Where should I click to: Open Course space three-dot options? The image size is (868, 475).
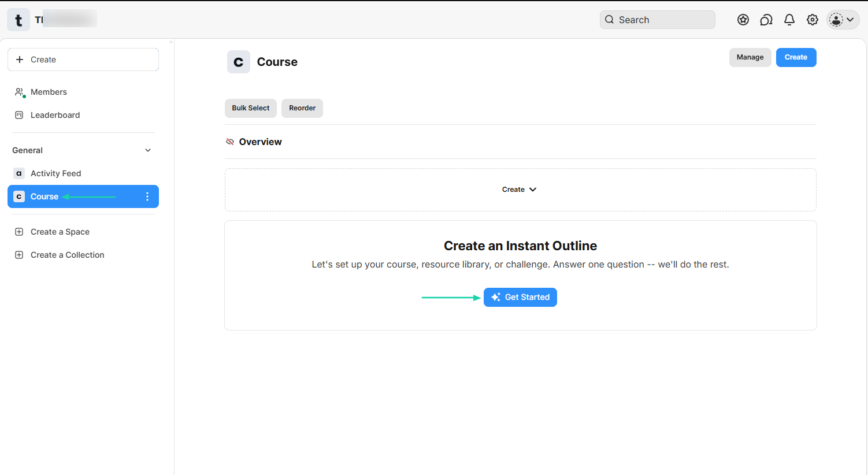coord(147,196)
